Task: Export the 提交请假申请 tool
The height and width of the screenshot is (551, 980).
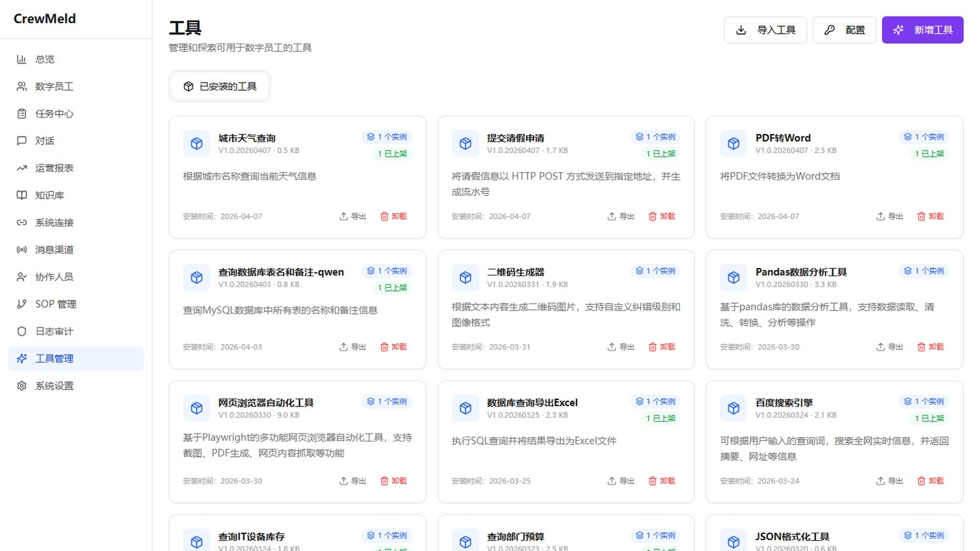Action: point(621,216)
